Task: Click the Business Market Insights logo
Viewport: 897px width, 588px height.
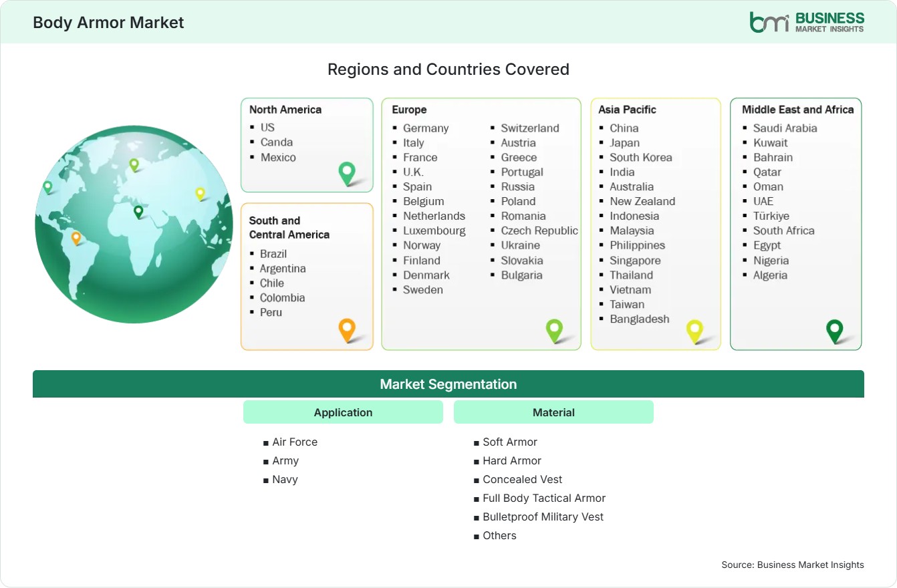Action: pyautogui.click(x=807, y=21)
